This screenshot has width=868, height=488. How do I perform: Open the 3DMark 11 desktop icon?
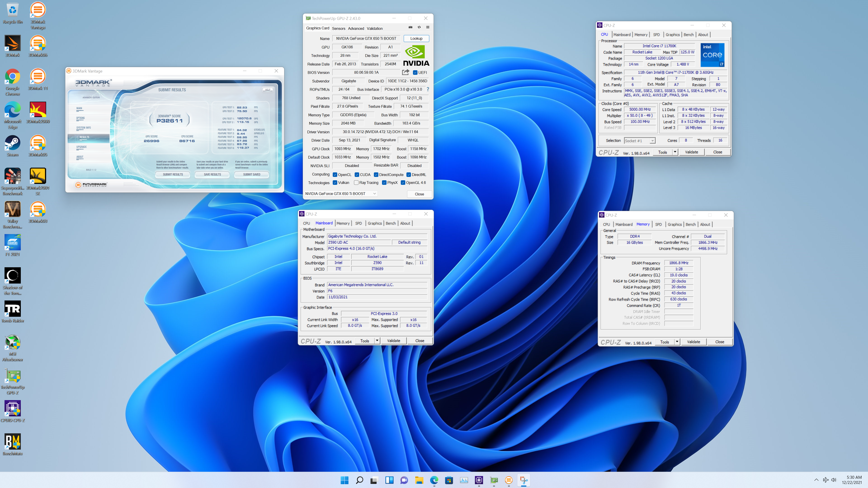(38, 79)
